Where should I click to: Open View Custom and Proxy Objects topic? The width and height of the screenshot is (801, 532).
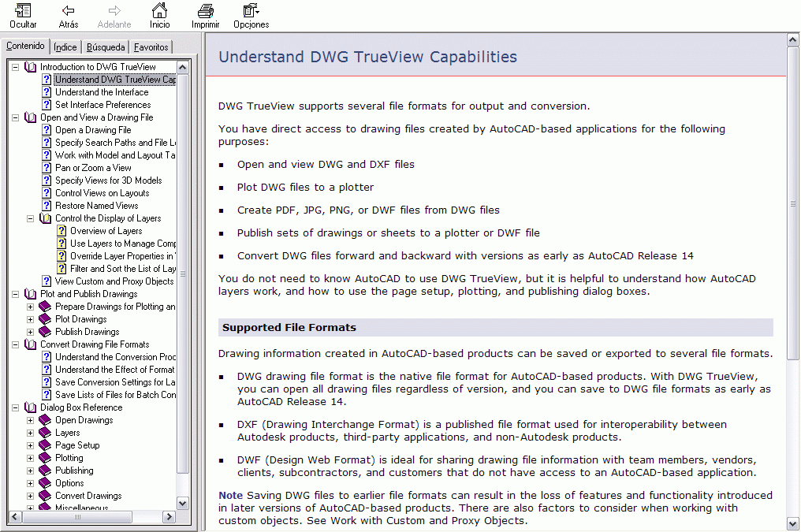[x=114, y=281]
